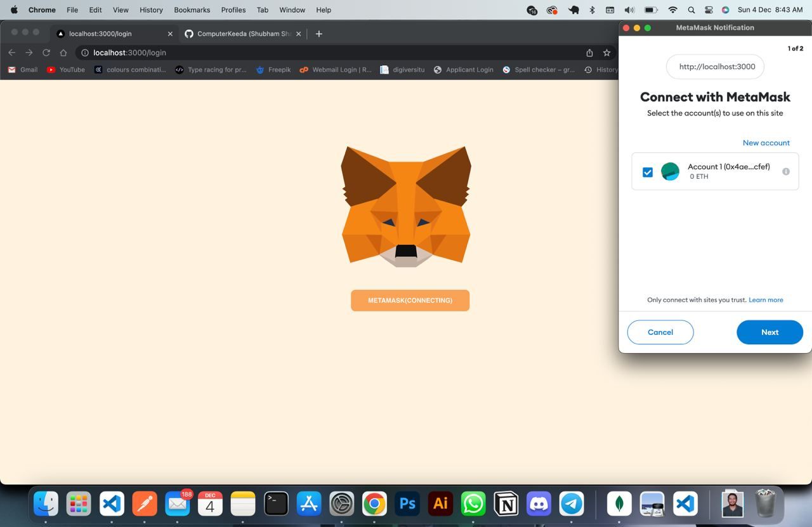Image resolution: width=812 pixels, height=527 pixels.
Task: Open System Preferences from the dock
Action: [x=342, y=504]
